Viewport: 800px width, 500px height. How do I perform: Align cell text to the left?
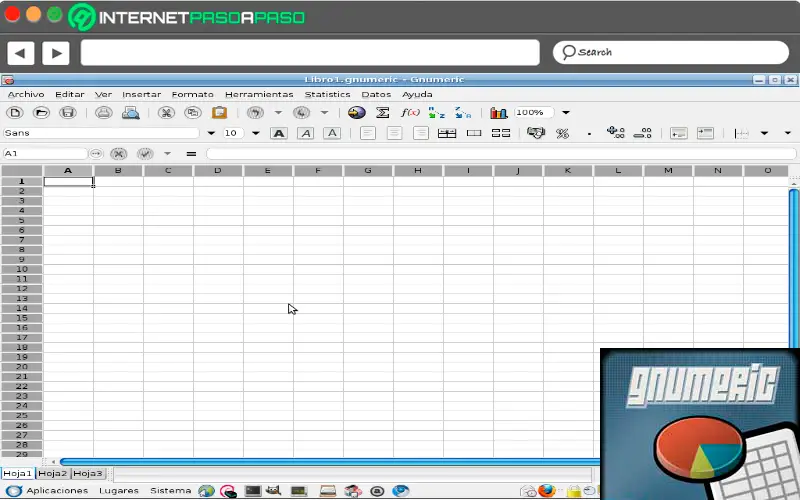368,133
